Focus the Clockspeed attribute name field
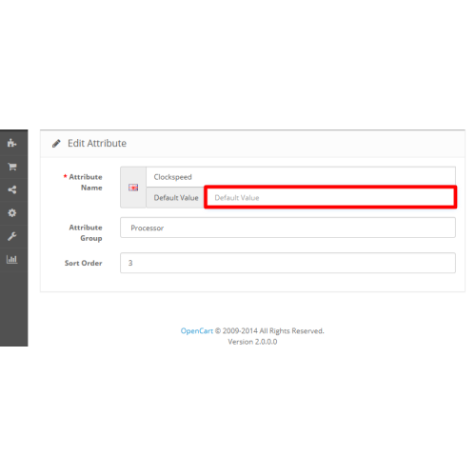Image resolution: width=476 pixels, height=476 pixels. [x=301, y=177]
